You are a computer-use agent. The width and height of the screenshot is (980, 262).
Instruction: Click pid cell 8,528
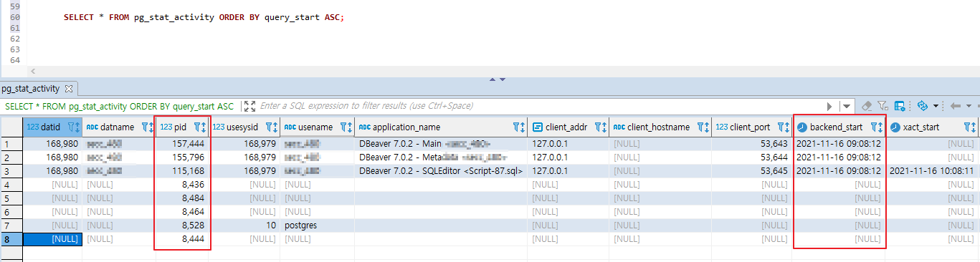pos(183,225)
